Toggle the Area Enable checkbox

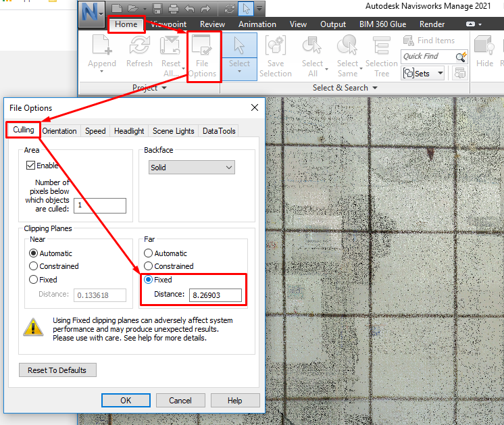tap(30, 166)
